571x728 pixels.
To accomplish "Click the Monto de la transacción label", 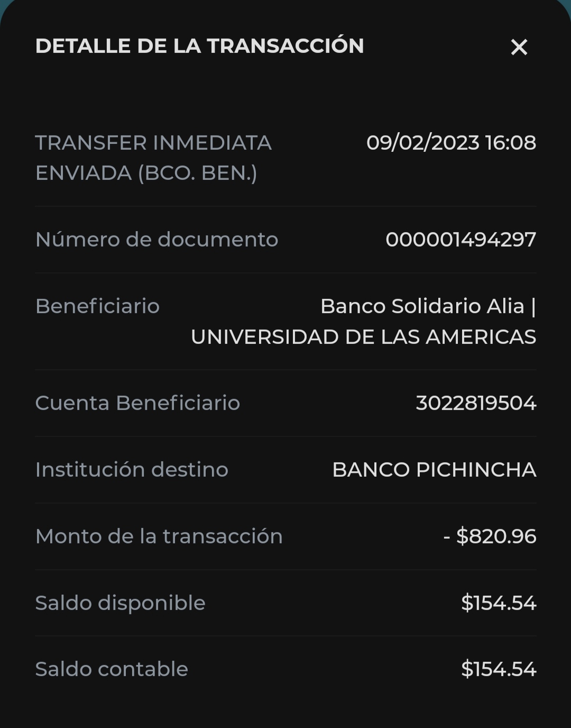I will click(x=159, y=536).
